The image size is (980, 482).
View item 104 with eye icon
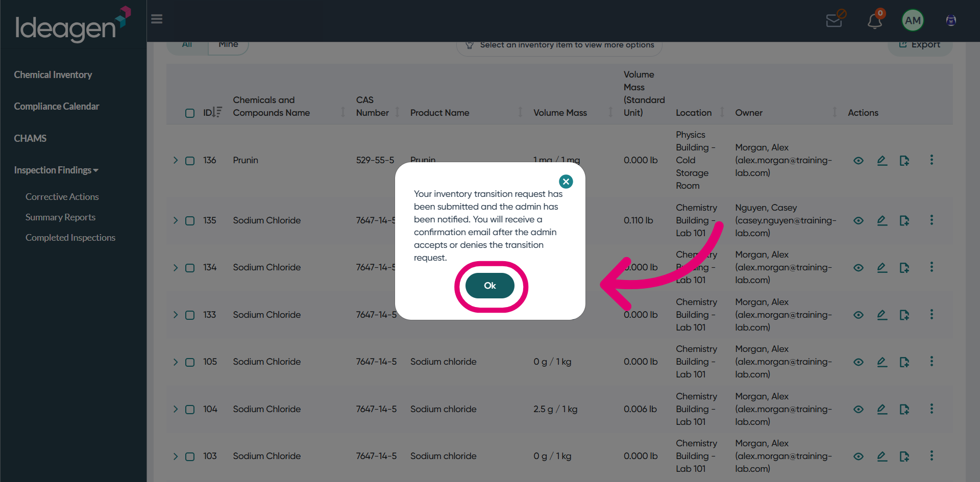tap(859, 410)
